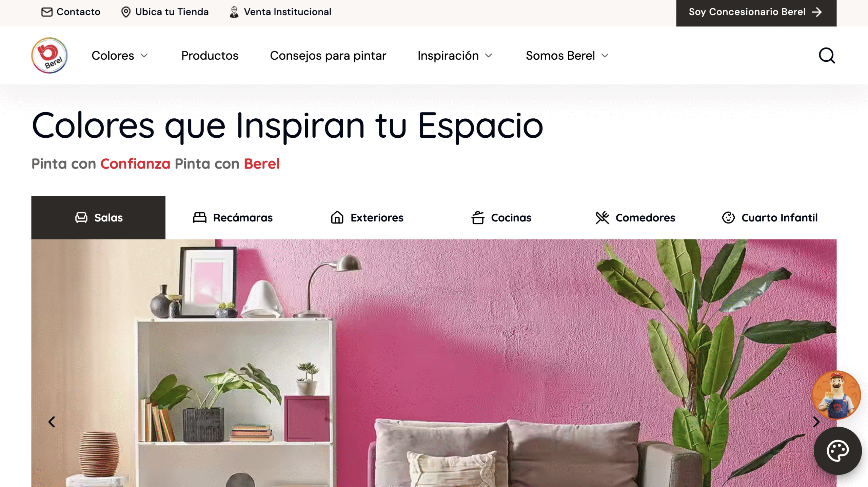Switch to the Recámaras tab
Screen dimensions: 868x487
233,217
